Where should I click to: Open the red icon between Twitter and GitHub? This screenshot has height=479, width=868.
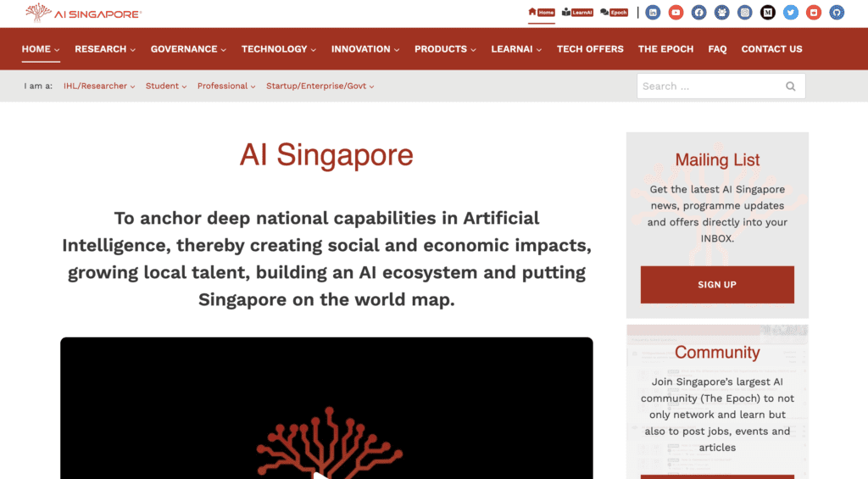[814, 12]
